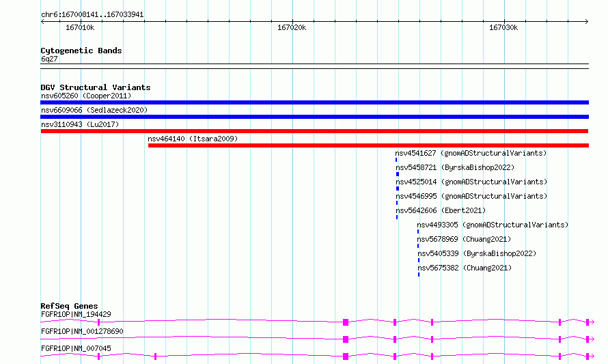This screenshot has height=364, width=608.
Task: Click the small blue marker under nsv4525014
Action: 398,188
